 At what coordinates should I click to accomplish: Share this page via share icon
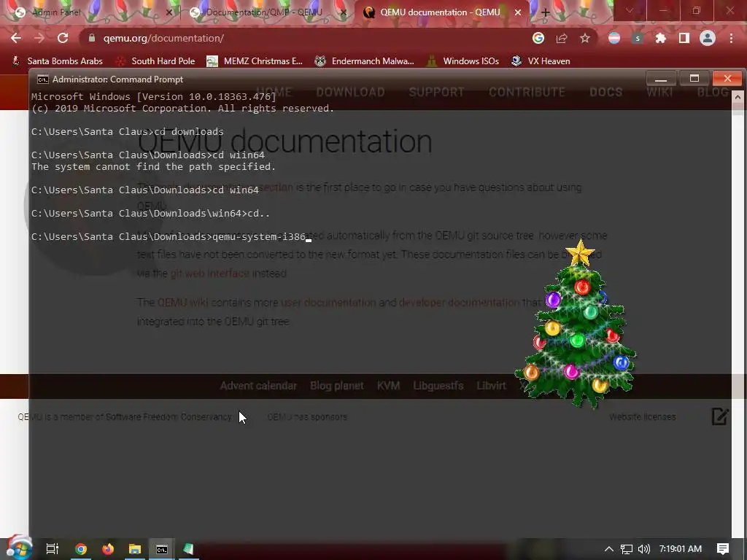[562, 38]
